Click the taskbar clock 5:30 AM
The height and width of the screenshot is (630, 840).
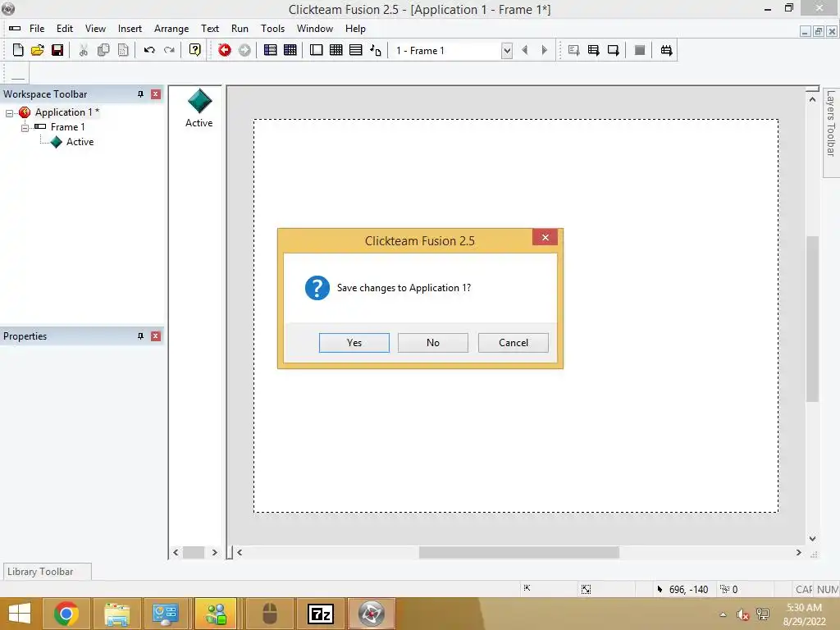804,608
